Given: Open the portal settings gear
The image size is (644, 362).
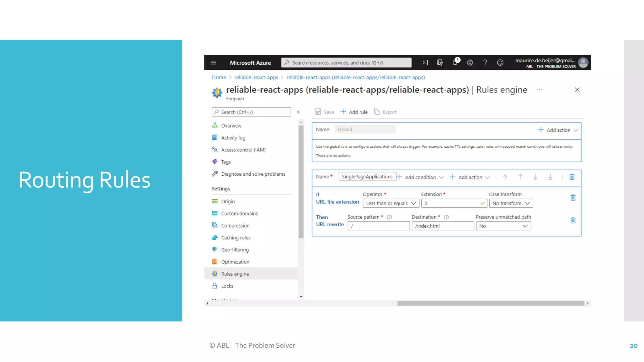Looking at the screenshot, I should point(470,63).
